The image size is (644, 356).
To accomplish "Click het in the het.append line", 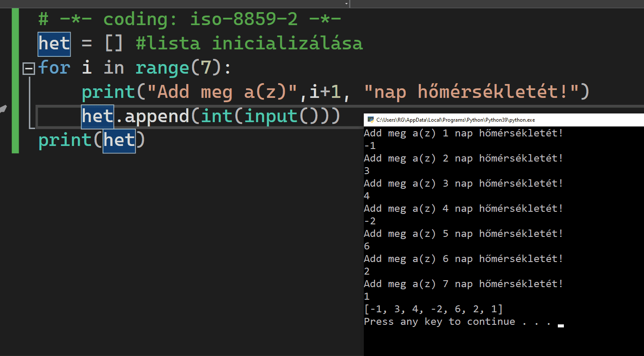I will tap(97, 117).
